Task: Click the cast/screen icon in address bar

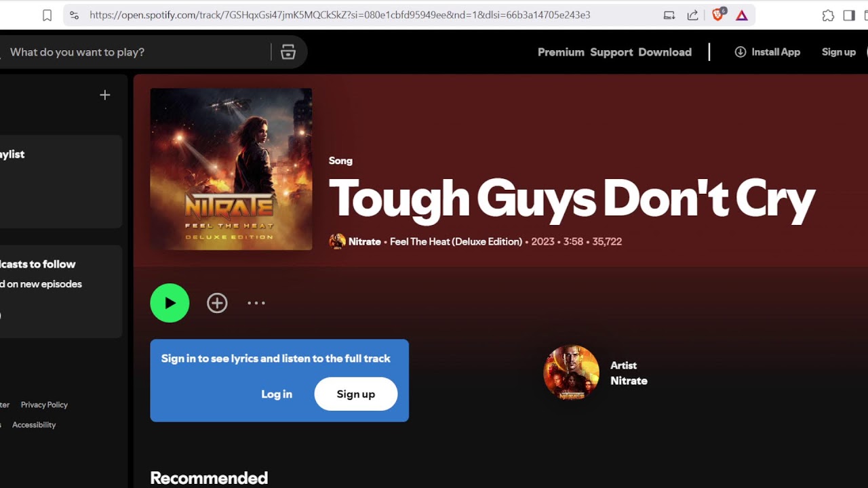Action: [x=669, y=15]
